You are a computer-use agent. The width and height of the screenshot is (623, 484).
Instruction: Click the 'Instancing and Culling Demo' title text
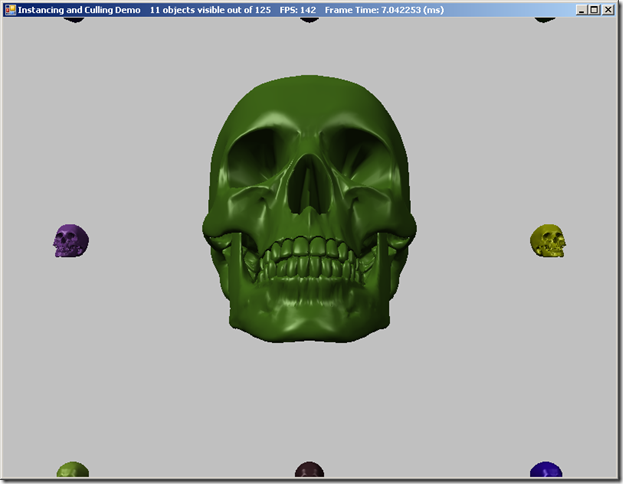tap(79, 10)
